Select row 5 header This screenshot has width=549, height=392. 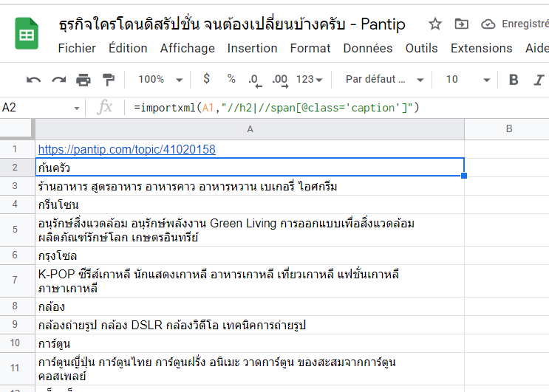coord(17,230)
